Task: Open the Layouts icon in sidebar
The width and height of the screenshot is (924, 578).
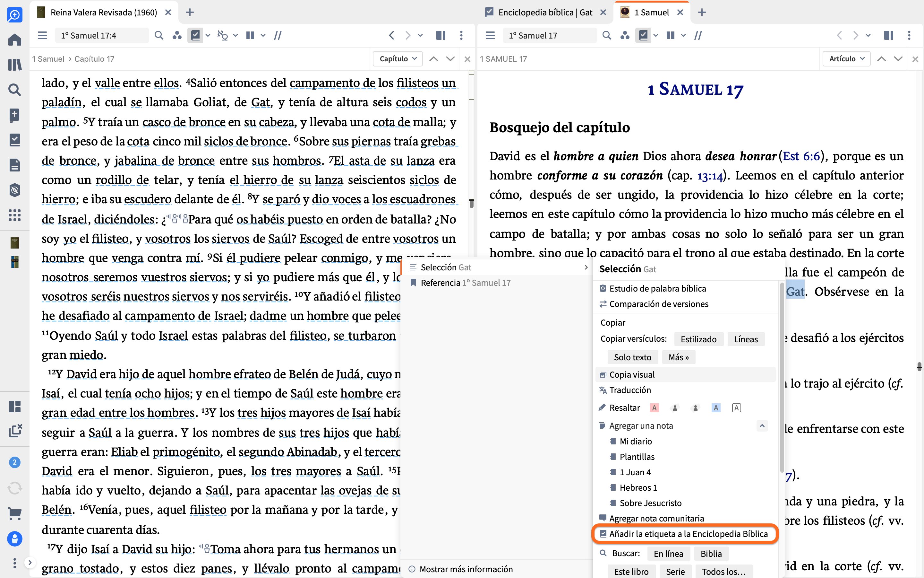Action: coord(14,406)
